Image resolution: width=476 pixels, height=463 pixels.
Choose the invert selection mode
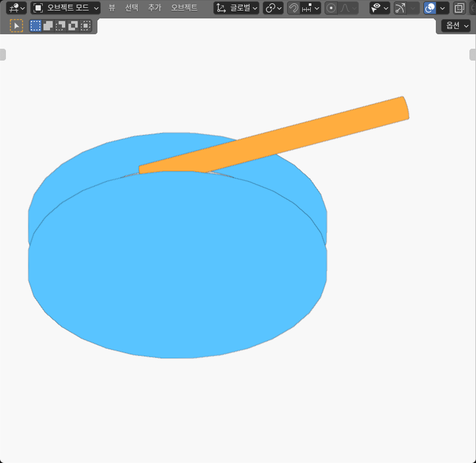coord(73,26)
